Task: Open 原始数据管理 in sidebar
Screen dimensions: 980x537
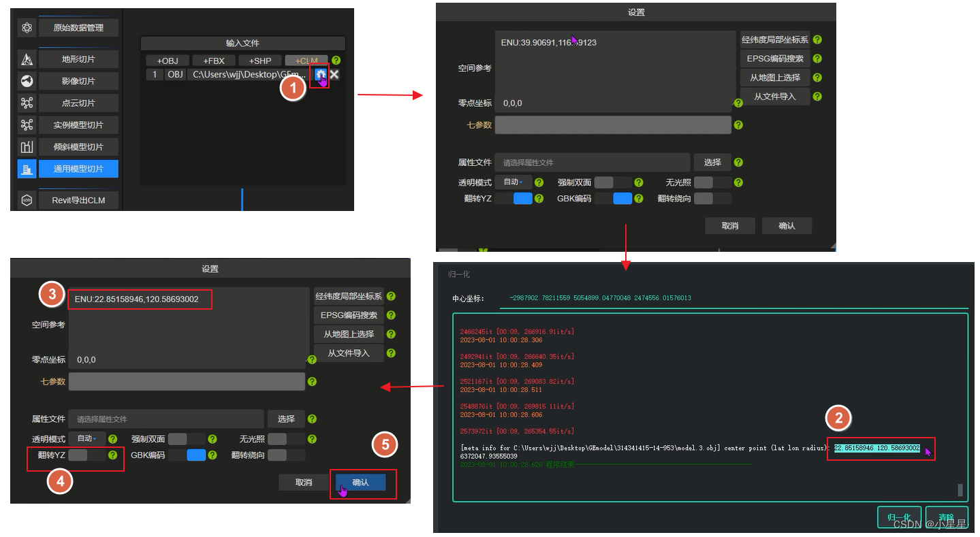Action: click(78, 28)
